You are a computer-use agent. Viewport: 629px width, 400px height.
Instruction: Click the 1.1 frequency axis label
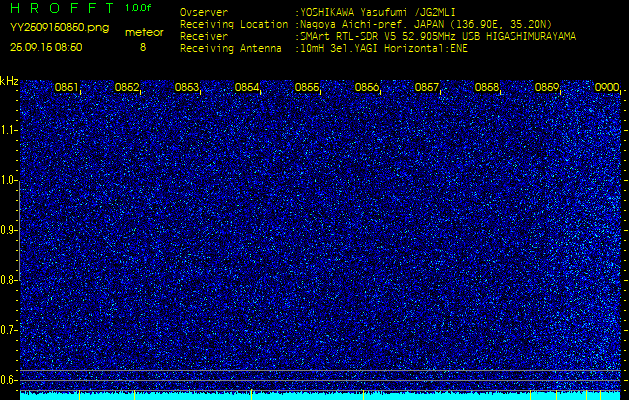pyautogui.click(x=9, y=130)
